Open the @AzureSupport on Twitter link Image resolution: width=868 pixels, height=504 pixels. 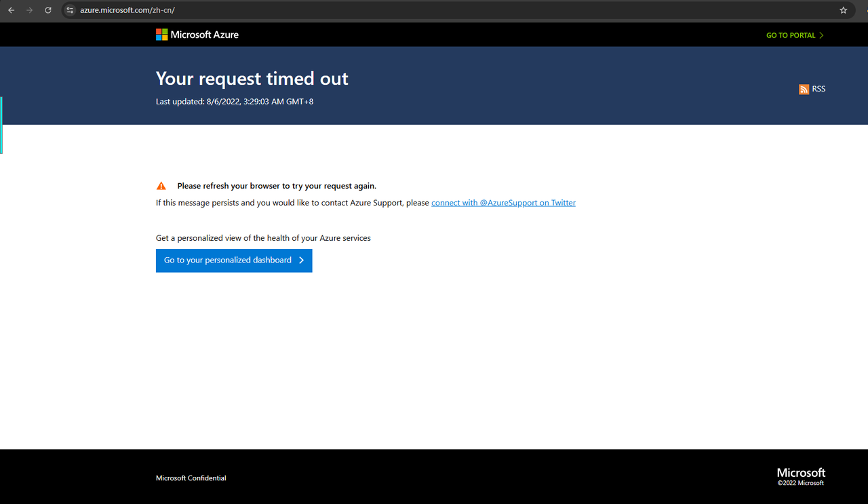point(503,203)
